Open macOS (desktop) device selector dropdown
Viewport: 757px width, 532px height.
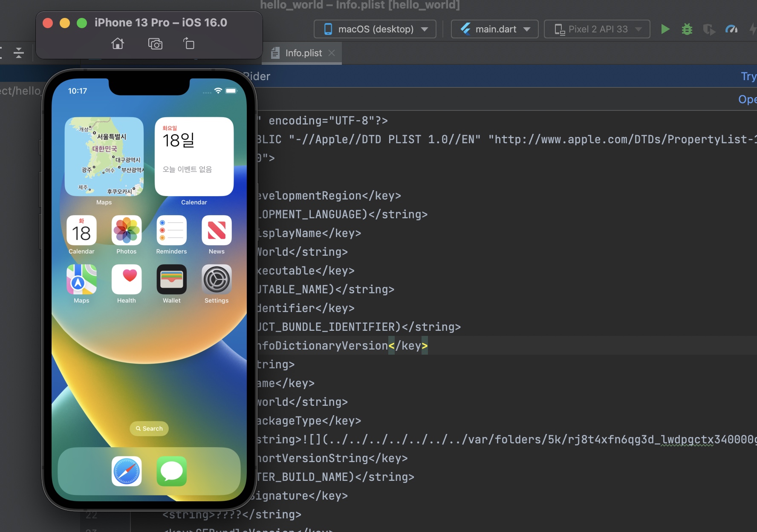click(375, 29)
